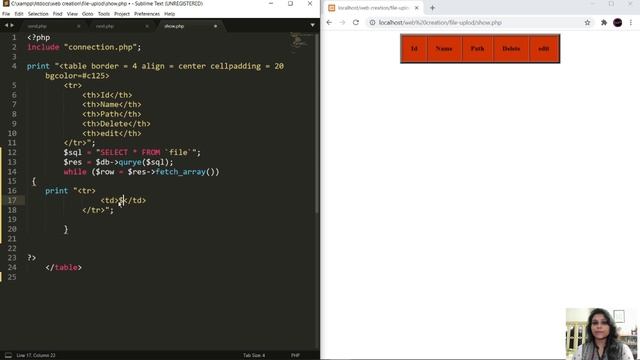The width and height of the screenshot is (640, 360).
Task: Open the View menu
Action: [x=72, y=14]
